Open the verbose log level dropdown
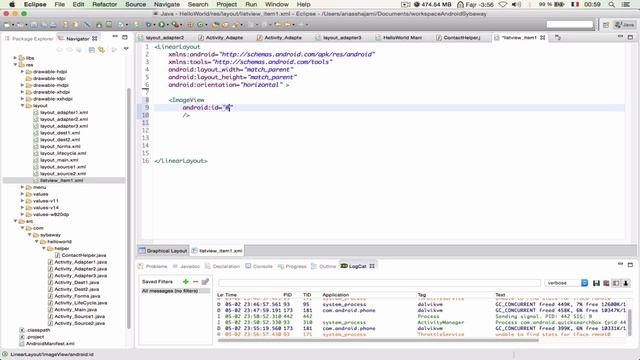 (566, 283)
